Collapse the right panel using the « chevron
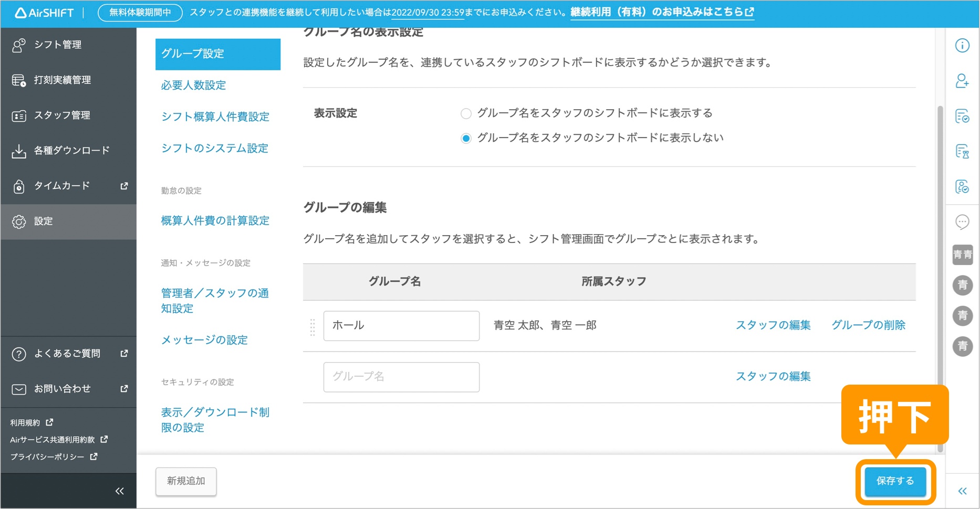The height and width of the screenshot is (509, 980). [x=963, y=491]
